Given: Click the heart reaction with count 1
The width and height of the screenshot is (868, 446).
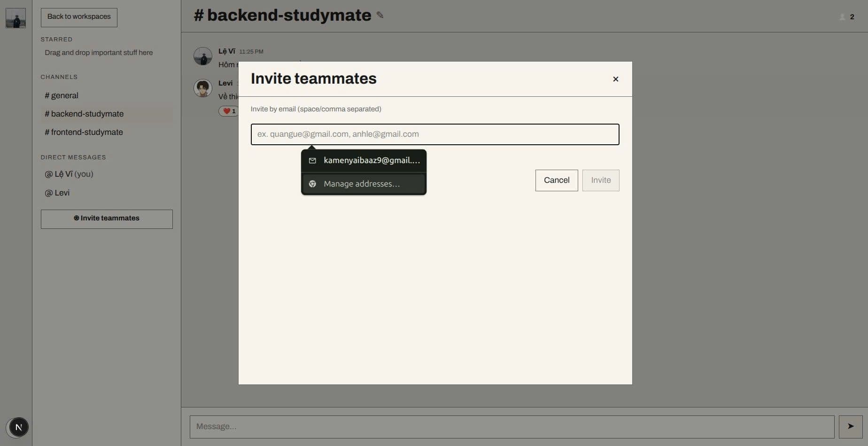Looking at the screenshot, I should pyautogui.click(x=229, y=111).
